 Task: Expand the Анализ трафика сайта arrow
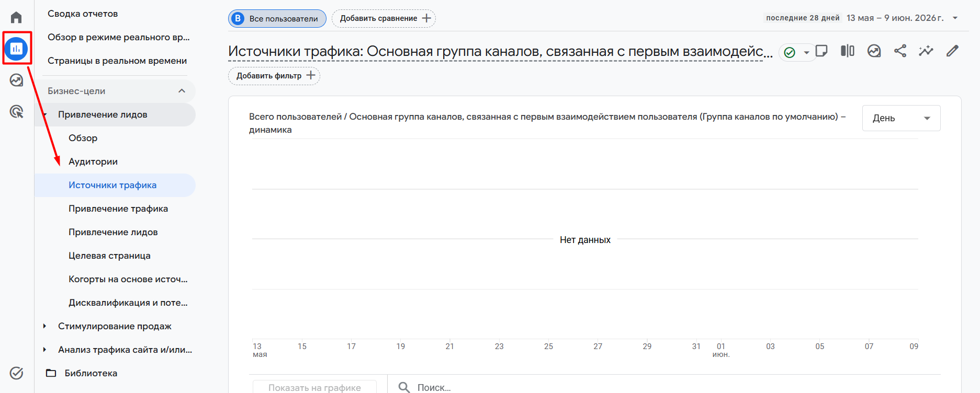click(45, 350)
